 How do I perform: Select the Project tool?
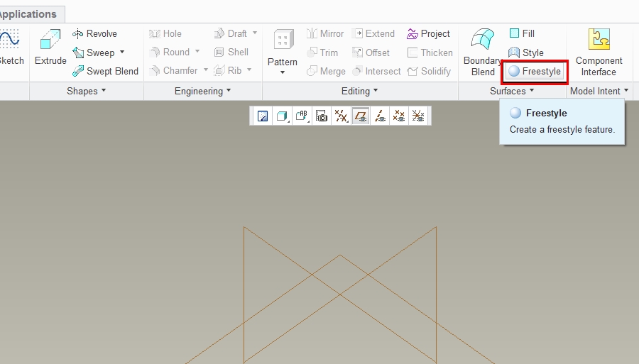point(428,34)
